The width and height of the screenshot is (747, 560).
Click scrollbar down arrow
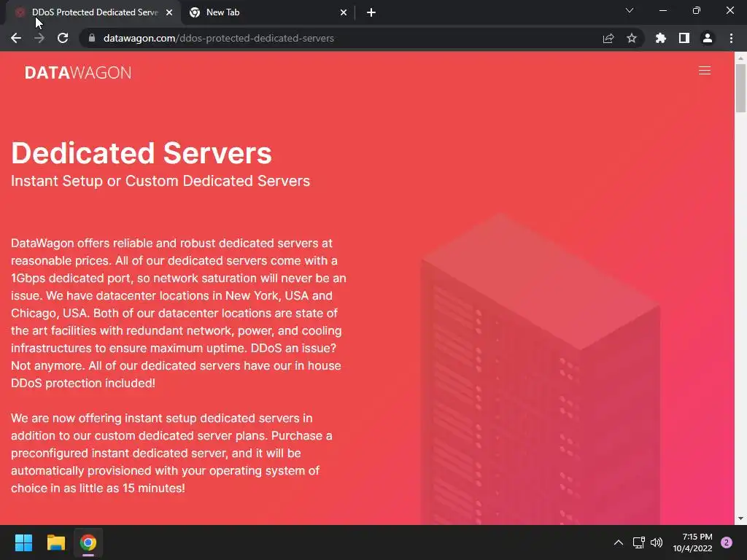[x=740, y=518]
